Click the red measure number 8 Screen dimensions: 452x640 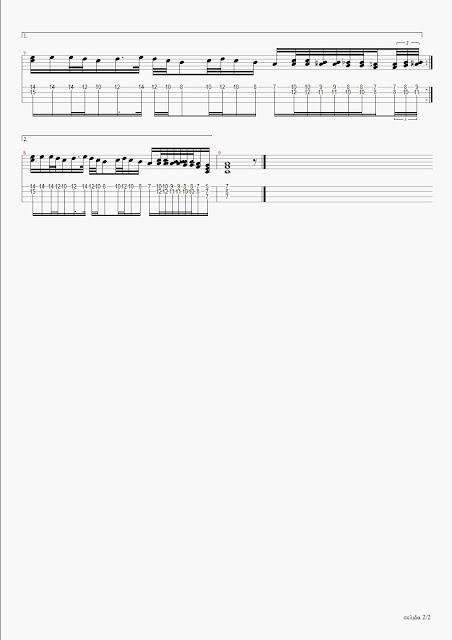24,153
